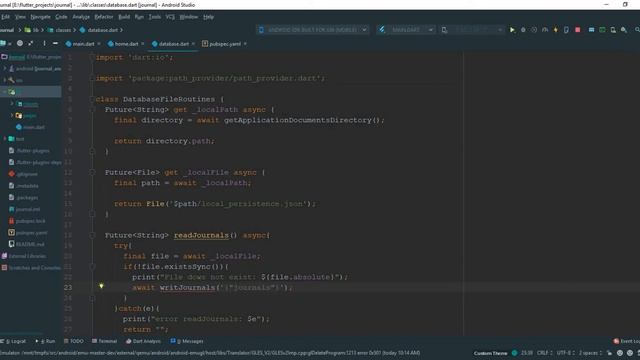Viewport: 640px width, 360px height.
Task: Click the Flutter icon beside run configuration
Action: [382, 30]
